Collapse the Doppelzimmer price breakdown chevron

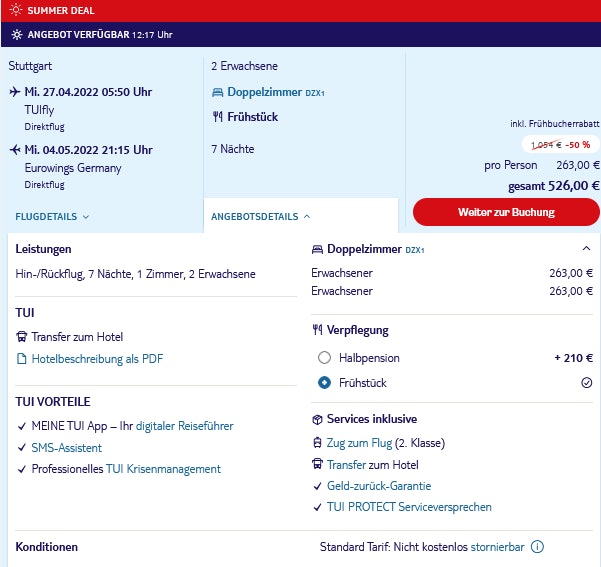click(586, 248)
